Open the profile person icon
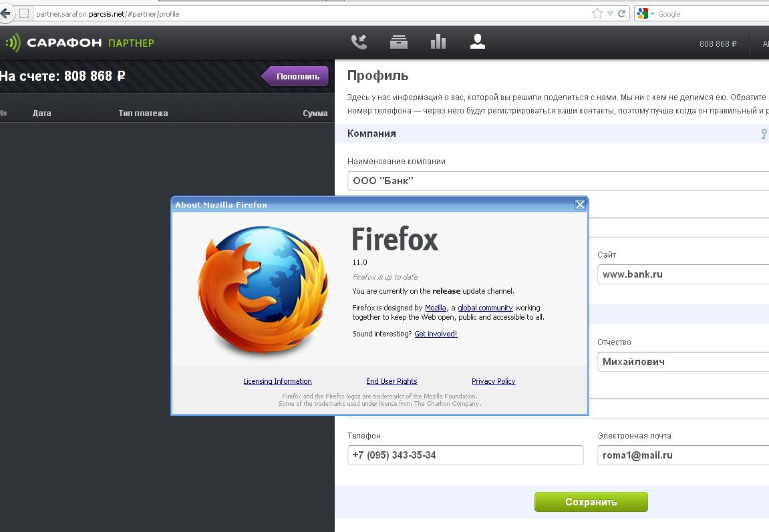 coord(478,41)
